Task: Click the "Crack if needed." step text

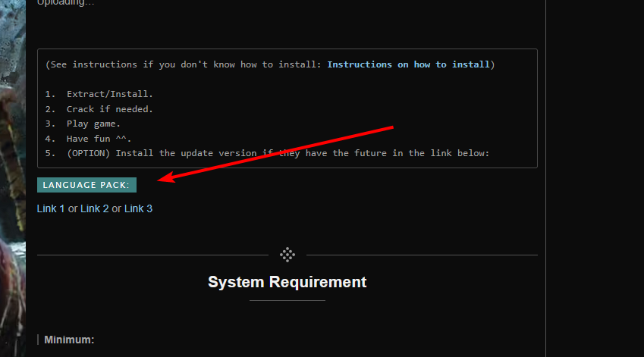Action: point(109,109)
